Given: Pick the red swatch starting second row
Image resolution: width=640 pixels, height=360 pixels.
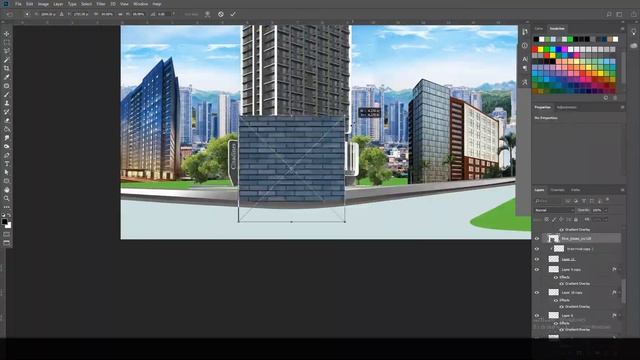Looking at the screenshot, I should click(x=535, y=49).
